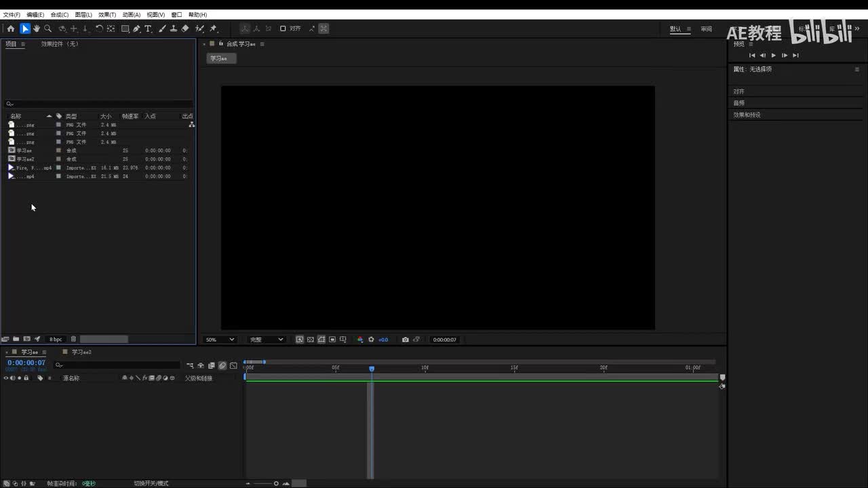This screenshot has width=868, height=488.
Task: Open the 学习ae timeline panel menu
Action: pos(44,352)
